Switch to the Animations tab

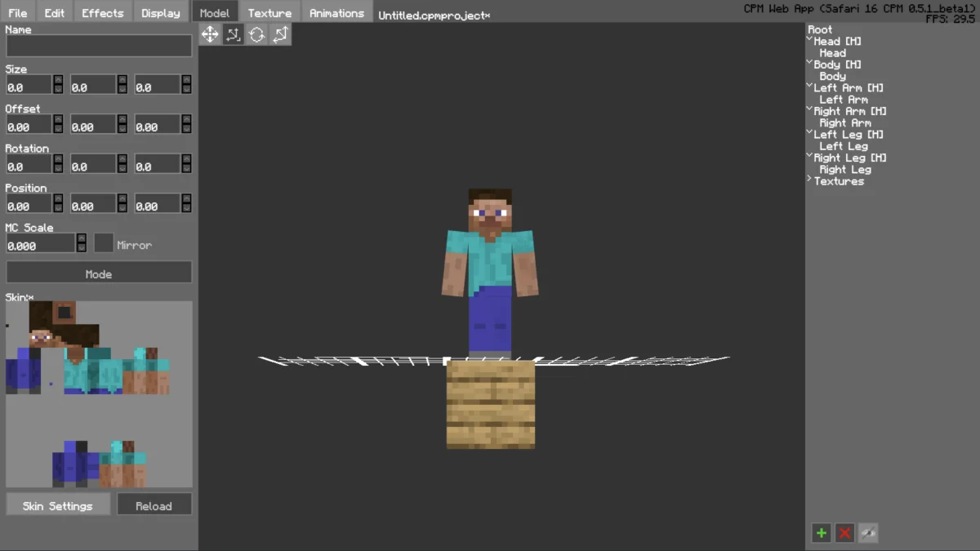tap(336, 12)
